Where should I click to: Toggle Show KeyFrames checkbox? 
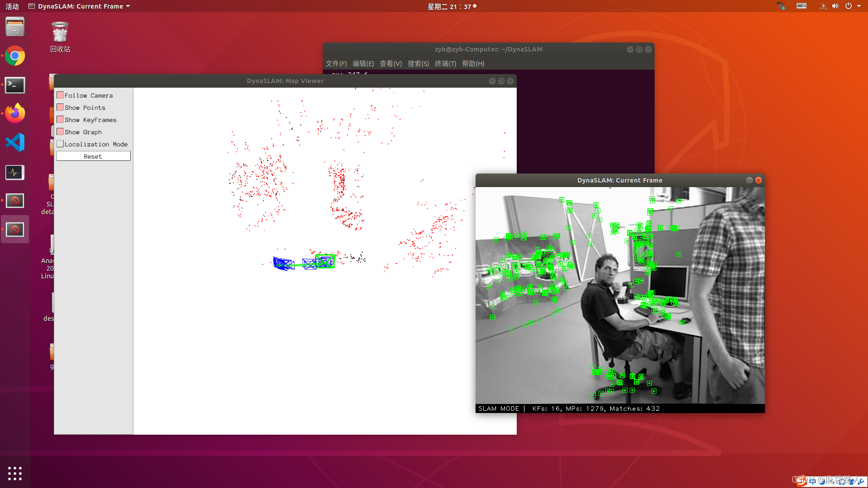tap(60, 120)
